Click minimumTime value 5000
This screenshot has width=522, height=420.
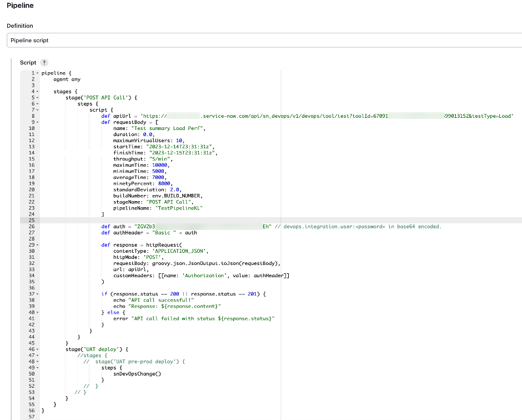158,171
